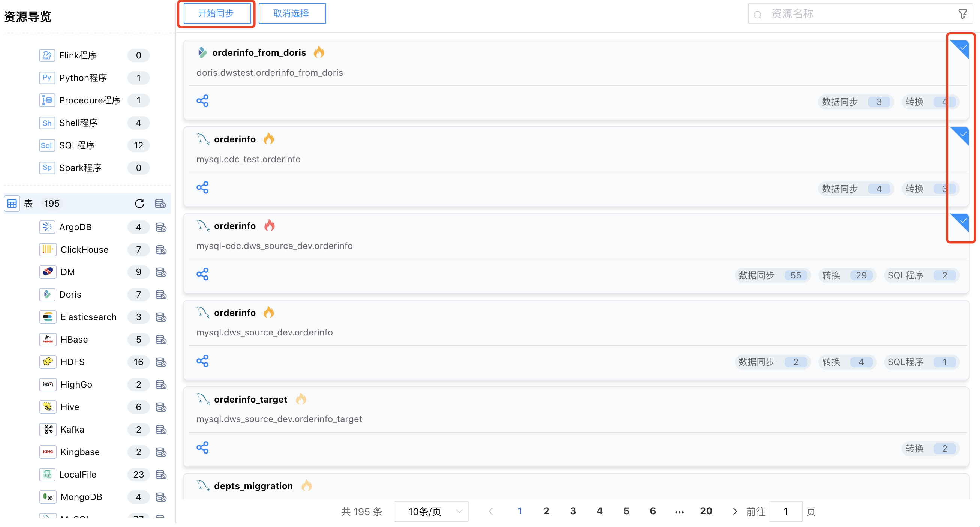Select Doris under the table list
Viewport: 980px width, 527px height.
click(70, 295)
